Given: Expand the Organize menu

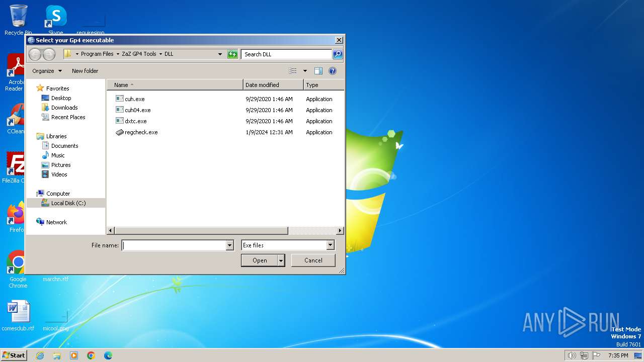Looking at the screenshot, I should tap(47, 71).
